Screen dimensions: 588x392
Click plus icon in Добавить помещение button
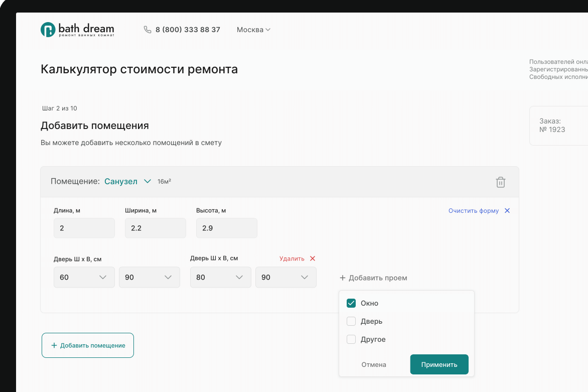(54, 345)
